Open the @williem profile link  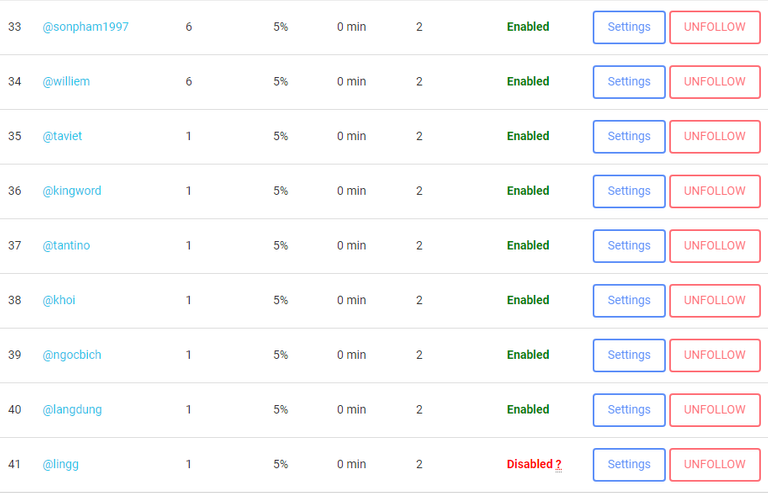pyautogui.click(x=66, y=82)
